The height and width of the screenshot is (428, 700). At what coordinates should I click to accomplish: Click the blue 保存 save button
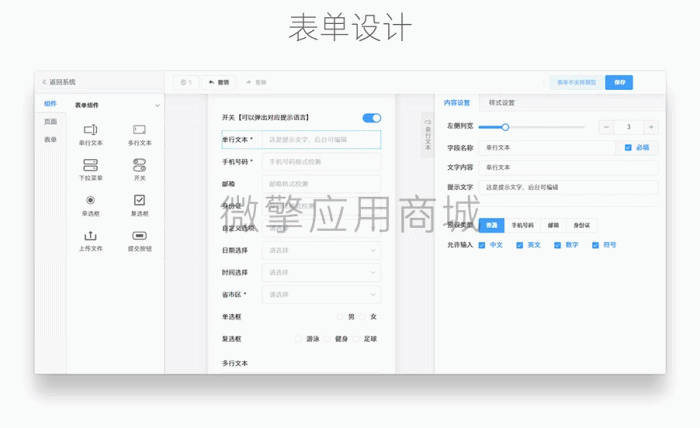(619, 82)
